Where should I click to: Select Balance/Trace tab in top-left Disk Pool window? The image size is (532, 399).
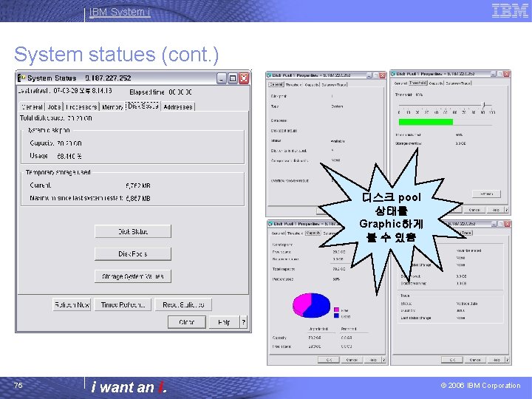[x=334, y=84]
